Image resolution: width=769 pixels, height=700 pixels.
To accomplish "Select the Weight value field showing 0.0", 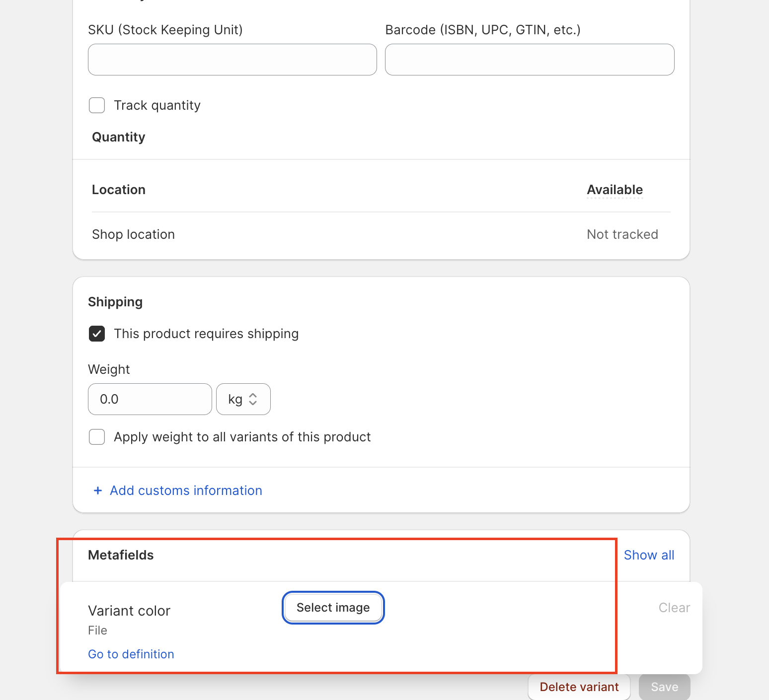I will [x=150, y=399].
